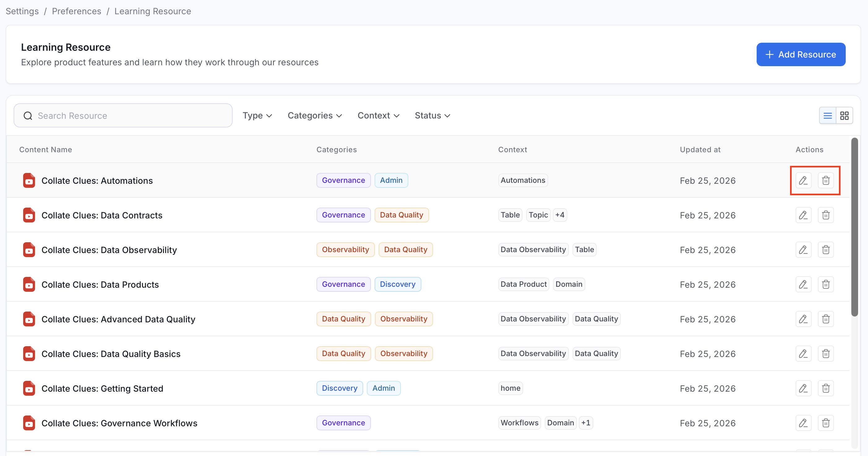The image size is (868, 456).
Task: Click the Governance tag on the Automations row
Action: (x=343, y=180)
